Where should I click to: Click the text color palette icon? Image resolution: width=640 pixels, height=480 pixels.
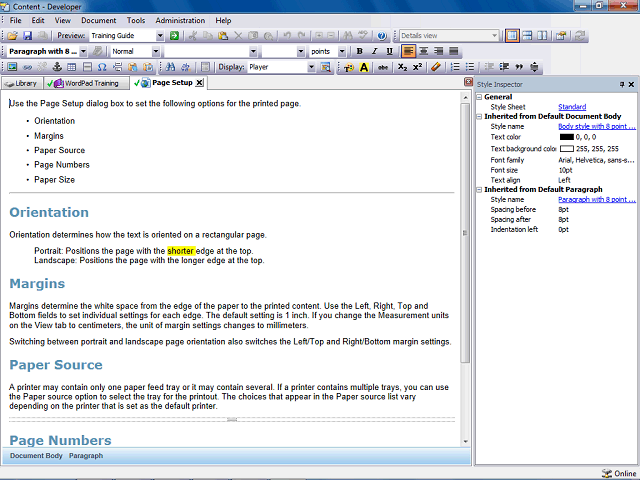point(349,67)
